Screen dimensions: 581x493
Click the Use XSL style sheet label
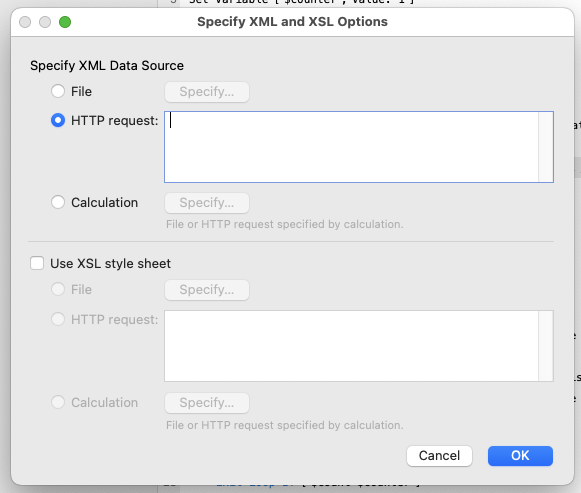click(x=110, y=263)
